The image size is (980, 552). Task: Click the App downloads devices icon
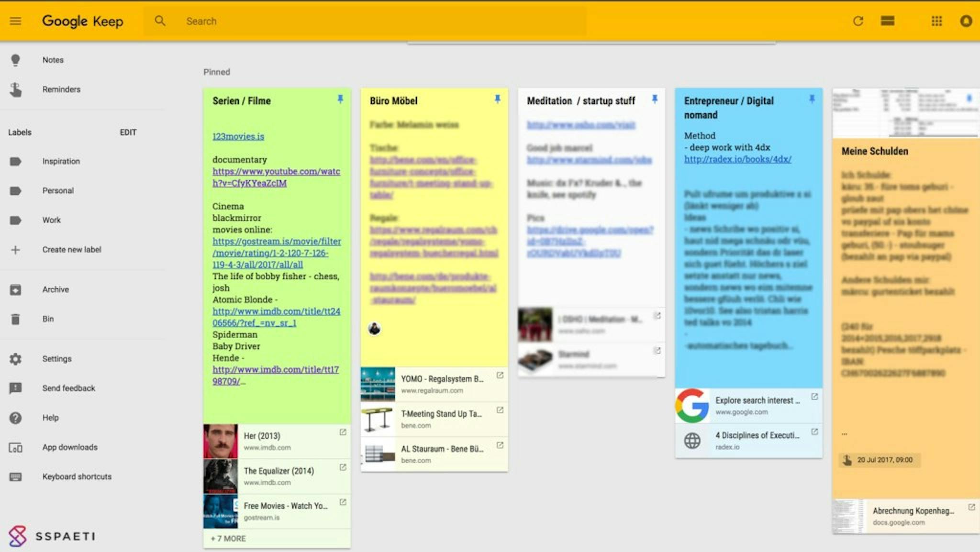pyautogui.click(x=15, y=448)
